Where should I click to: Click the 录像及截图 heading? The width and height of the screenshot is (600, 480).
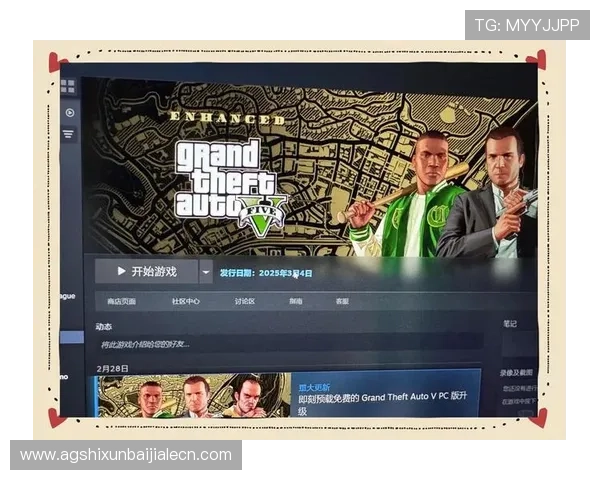pyautogui.click(x=516, y=372)
